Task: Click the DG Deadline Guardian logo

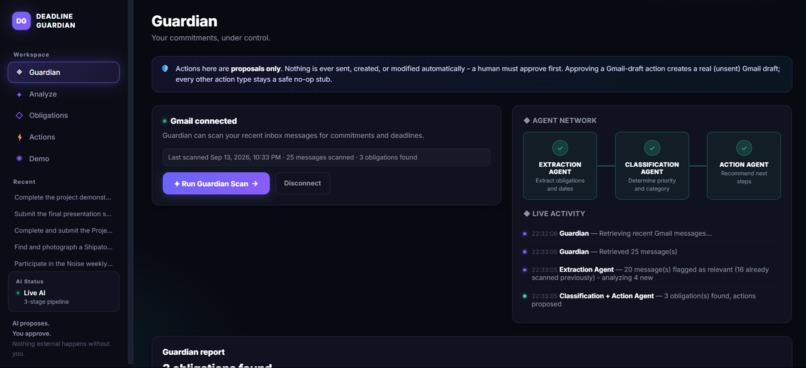Action: [x=21, y=21]
